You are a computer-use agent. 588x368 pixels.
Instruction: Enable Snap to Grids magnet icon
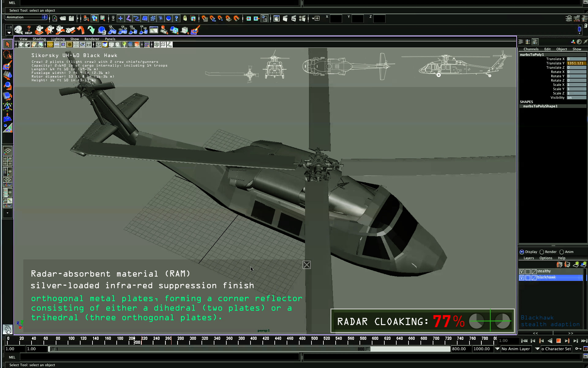[x=205, y=18]
